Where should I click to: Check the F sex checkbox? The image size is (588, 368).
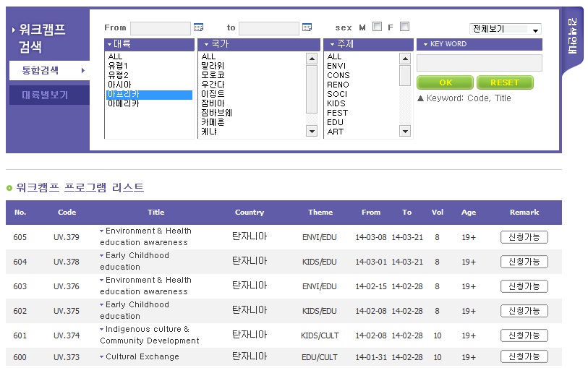pyautogui.click(x=404, y=27)
